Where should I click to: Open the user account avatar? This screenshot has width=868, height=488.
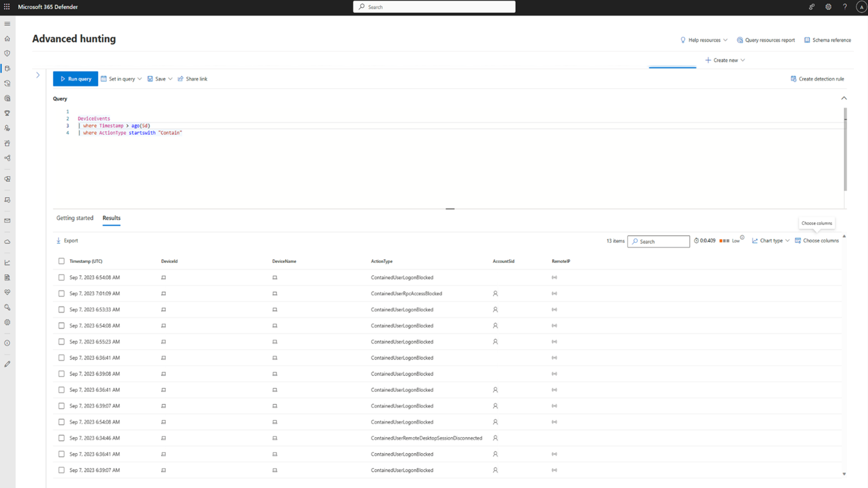(861, 7)
